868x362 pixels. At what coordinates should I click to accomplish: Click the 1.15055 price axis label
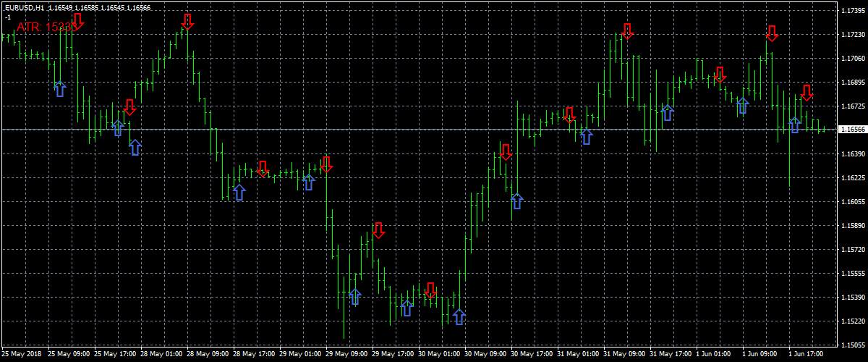pos(853,345)
